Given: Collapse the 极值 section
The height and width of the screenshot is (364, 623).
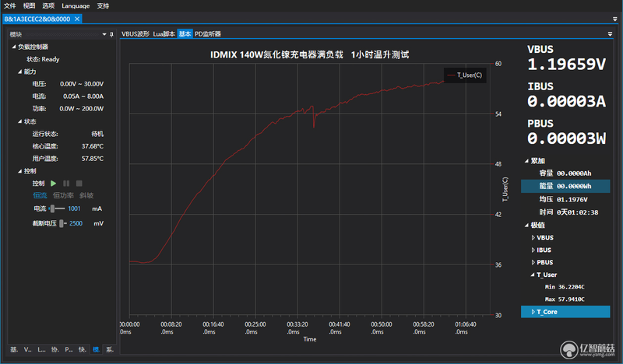Looking at the screenshot, I should coord(527,225).
